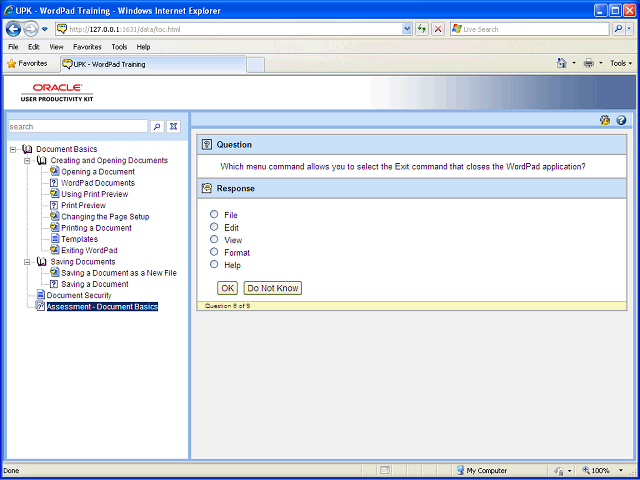Click the Templates document icon
This screenshot has width=640, height=480.
(54, 239)
